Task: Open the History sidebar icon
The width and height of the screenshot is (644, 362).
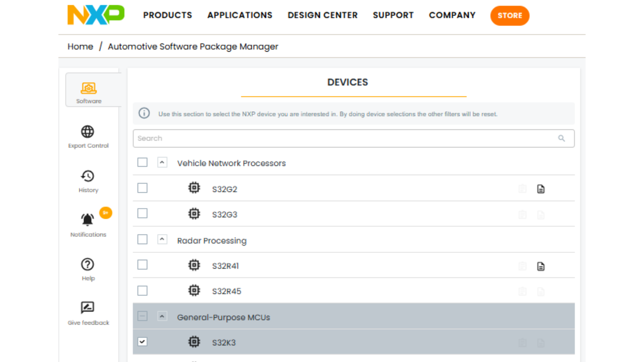Action: point(87,176)
